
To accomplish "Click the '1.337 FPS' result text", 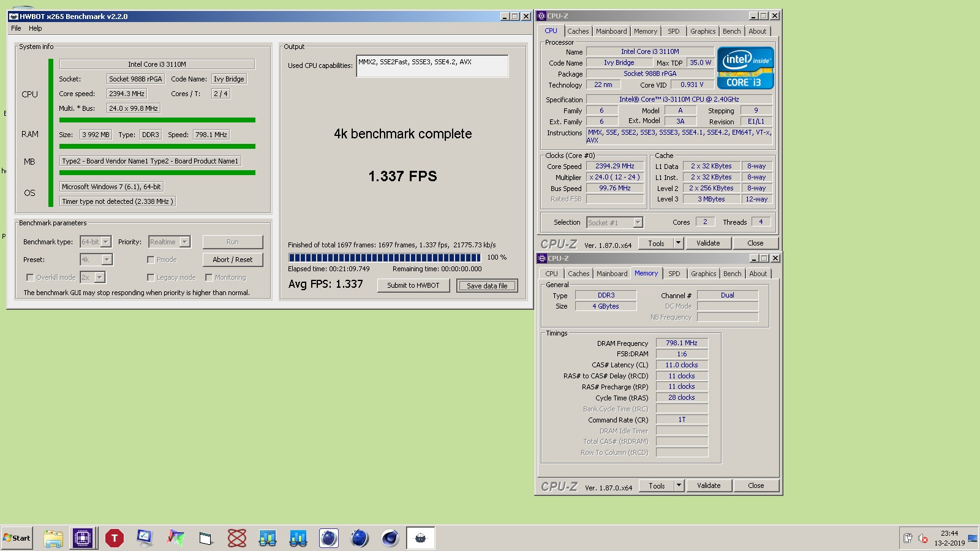I will point(402,176).
